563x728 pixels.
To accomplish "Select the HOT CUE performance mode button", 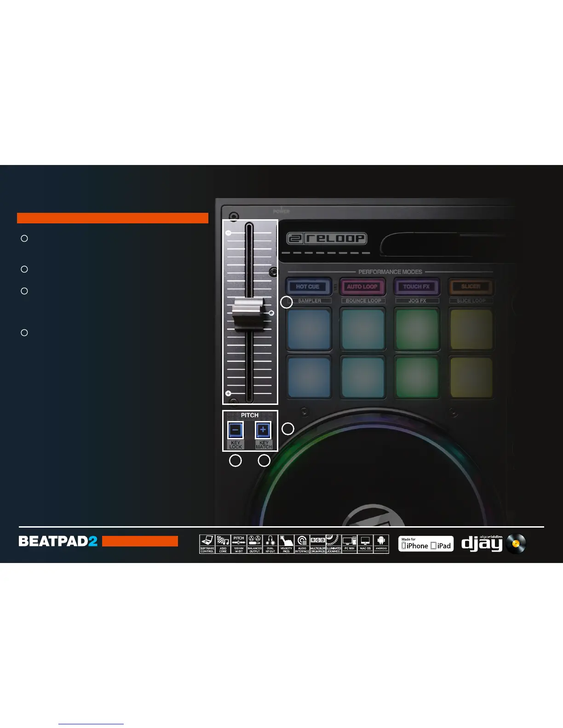I will 308,286.
